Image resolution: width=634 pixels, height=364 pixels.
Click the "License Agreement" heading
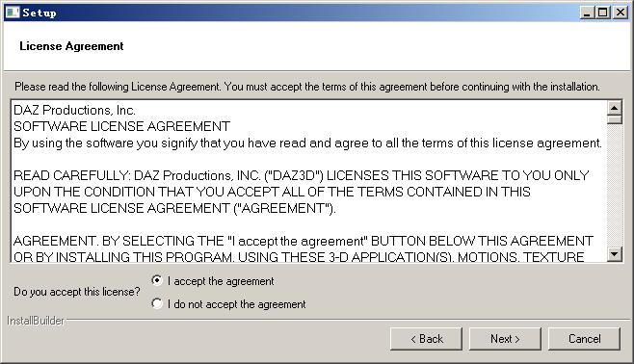pyautogui.click(x=71, y=46)
